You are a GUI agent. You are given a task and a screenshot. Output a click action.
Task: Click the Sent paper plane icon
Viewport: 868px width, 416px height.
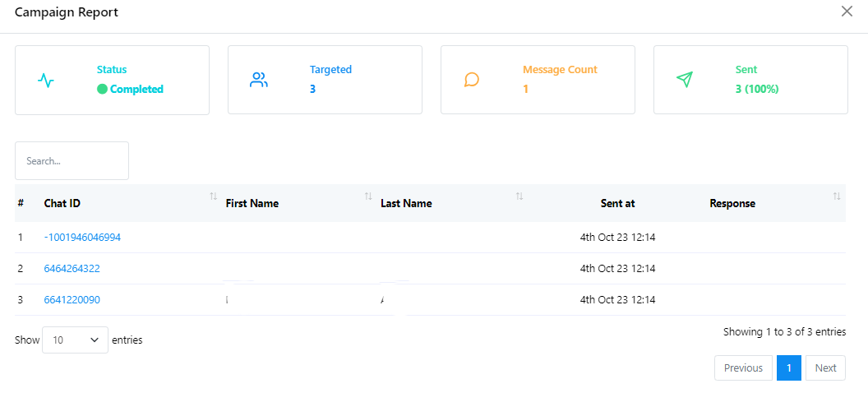(685, 80)
